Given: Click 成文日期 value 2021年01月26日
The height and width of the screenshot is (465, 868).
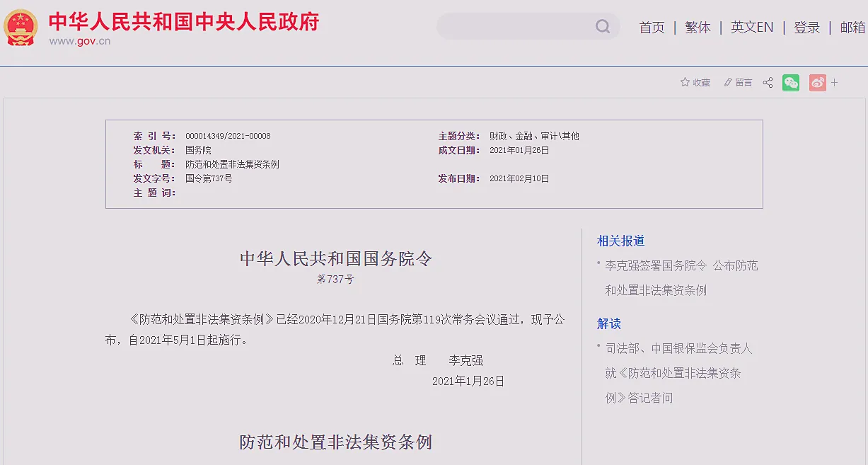Looking at the screenshot, I should [x=519, y=150].
